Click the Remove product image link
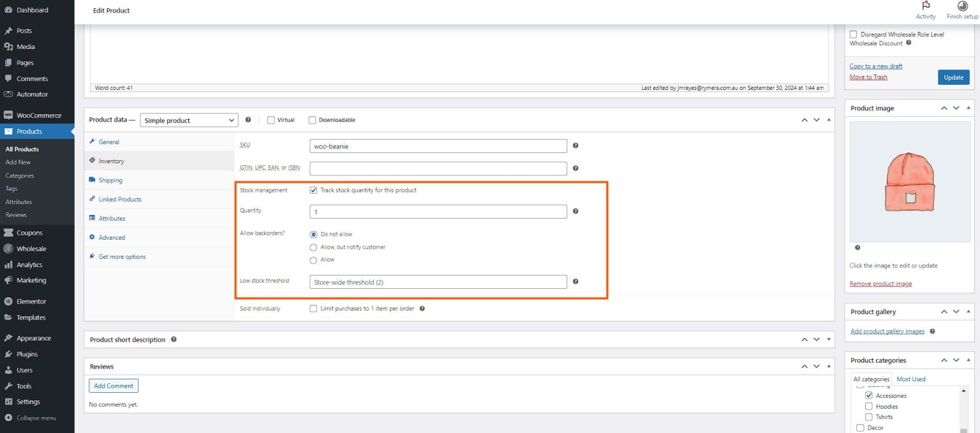The width and height of the screenshot is (980, 433). point(881,283)
